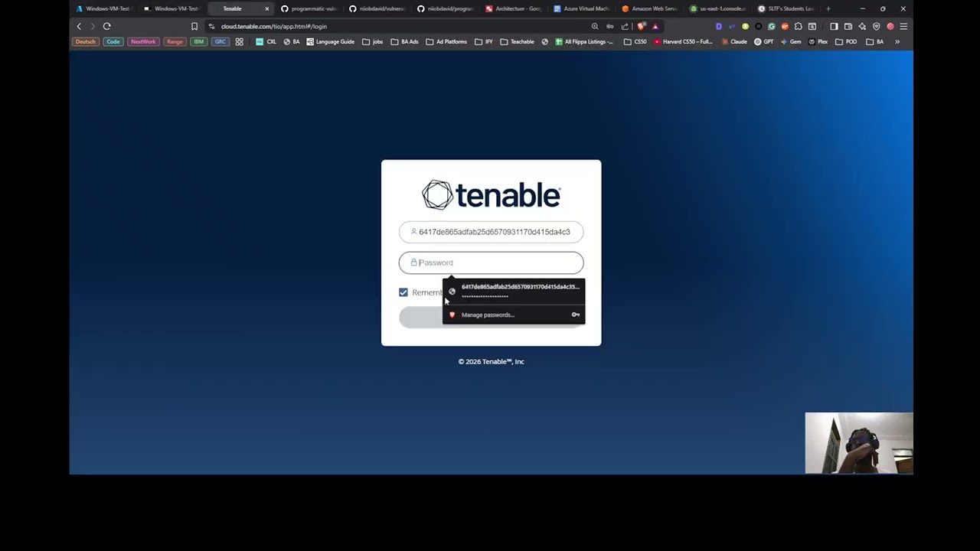Click the webcam overlay thumbnail
The height and width of the screenshot is (551, 980).
(859, 443)
